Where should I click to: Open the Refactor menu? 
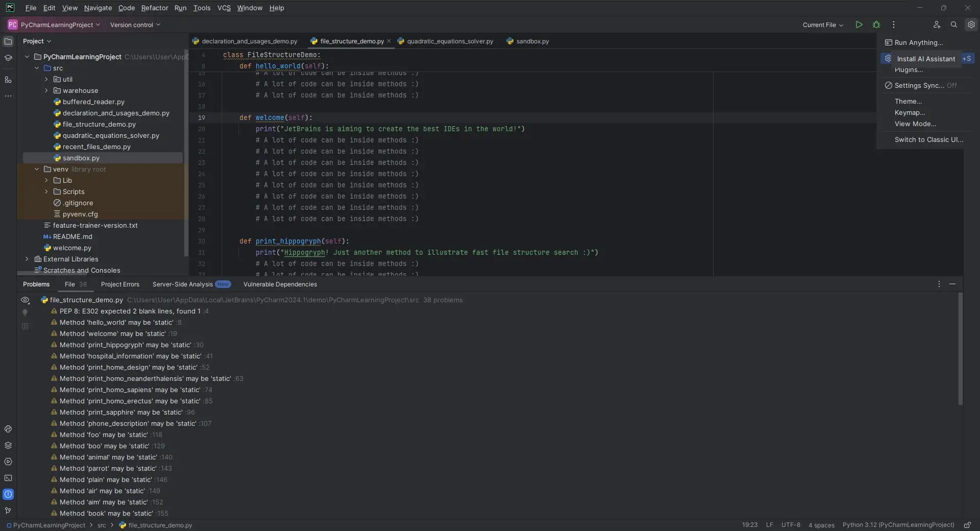click(x=154, y=8)
